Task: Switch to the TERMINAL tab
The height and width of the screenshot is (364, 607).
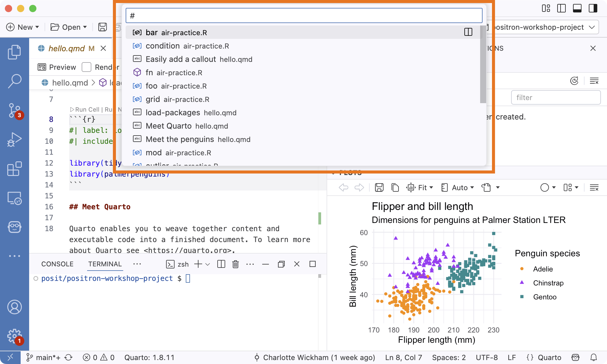Action: pyautogui.click(x=105, y=264)
